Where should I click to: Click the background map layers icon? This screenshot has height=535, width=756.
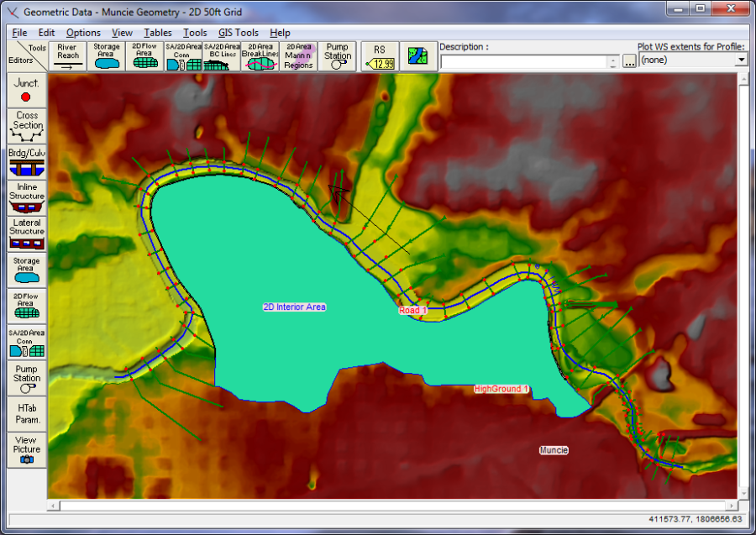[x=417, y=56]
